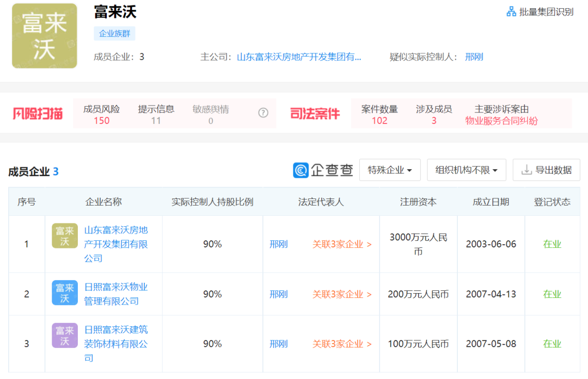The height and width of the screenshot is (379, 588).
Task: Click 成员风险 150 value
Action: pos(102,121)
